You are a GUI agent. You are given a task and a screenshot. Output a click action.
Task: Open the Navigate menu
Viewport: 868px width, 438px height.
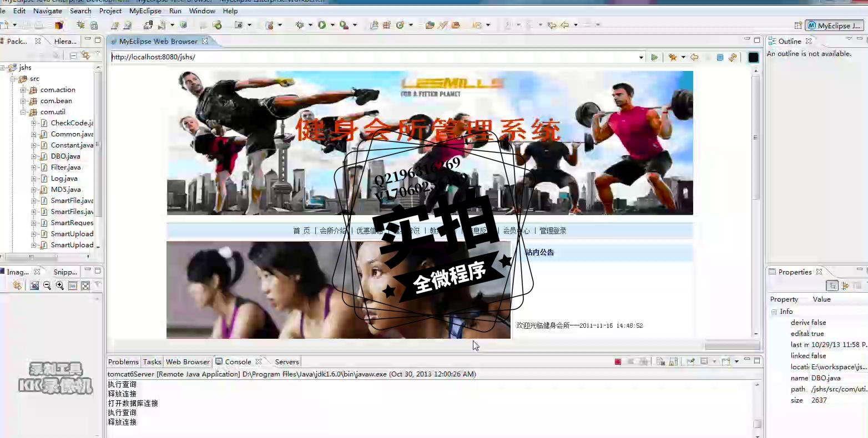(48, 11)
